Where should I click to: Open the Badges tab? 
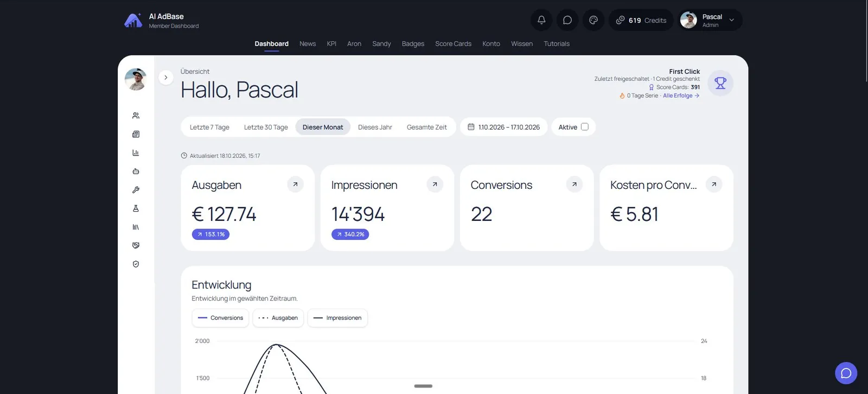point(413,44)
